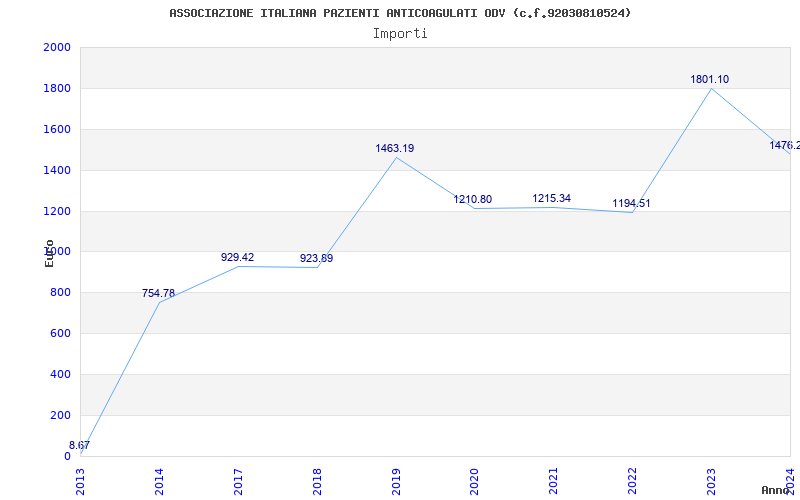Screen dimensions: 800x500
Task: Click the Euro y-axis title
Action: 49,254
